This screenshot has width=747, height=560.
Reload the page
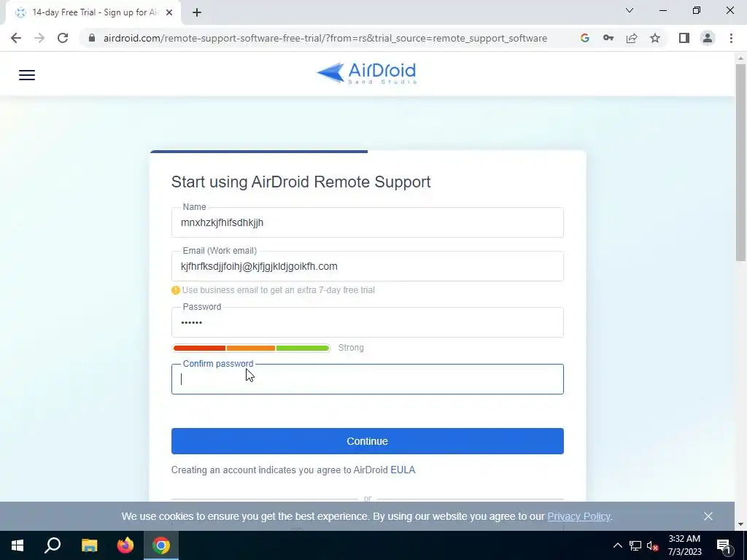pos(63,38)
